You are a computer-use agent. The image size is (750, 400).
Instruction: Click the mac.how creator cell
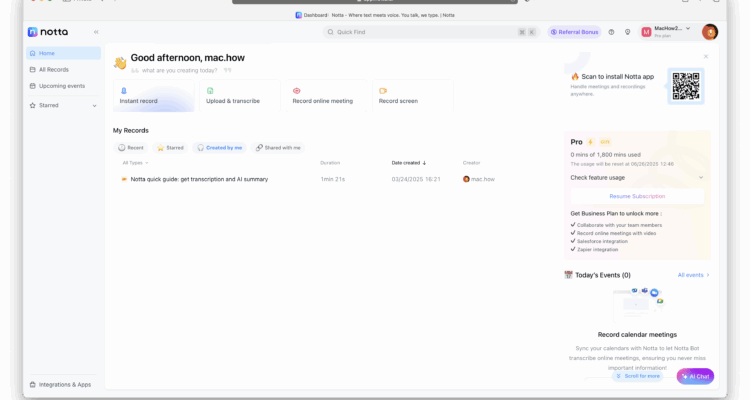coord(479,179)
